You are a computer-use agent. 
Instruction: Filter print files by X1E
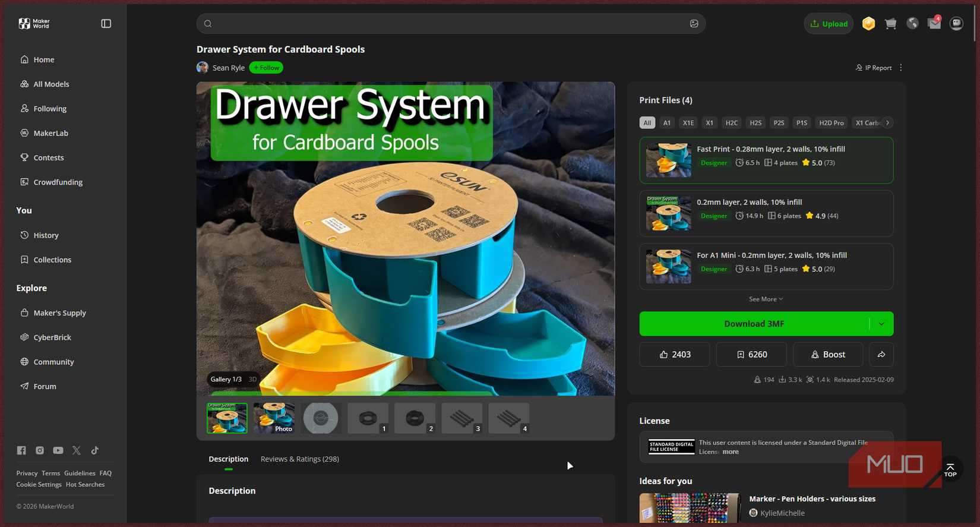point(688,123)
